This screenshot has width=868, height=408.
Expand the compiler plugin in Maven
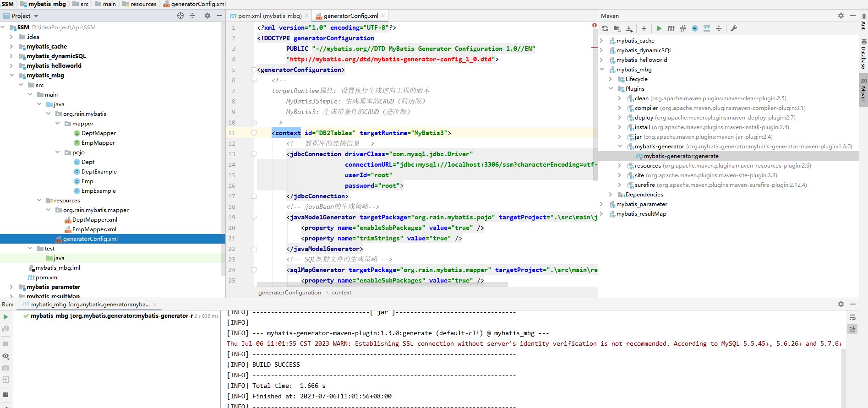coord(620,108)
